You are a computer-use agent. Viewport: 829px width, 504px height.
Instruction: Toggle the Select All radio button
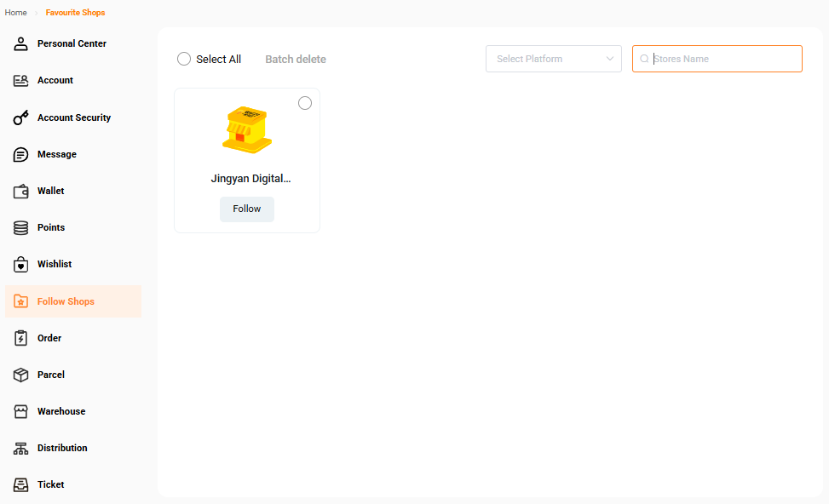tap(184, 59)
